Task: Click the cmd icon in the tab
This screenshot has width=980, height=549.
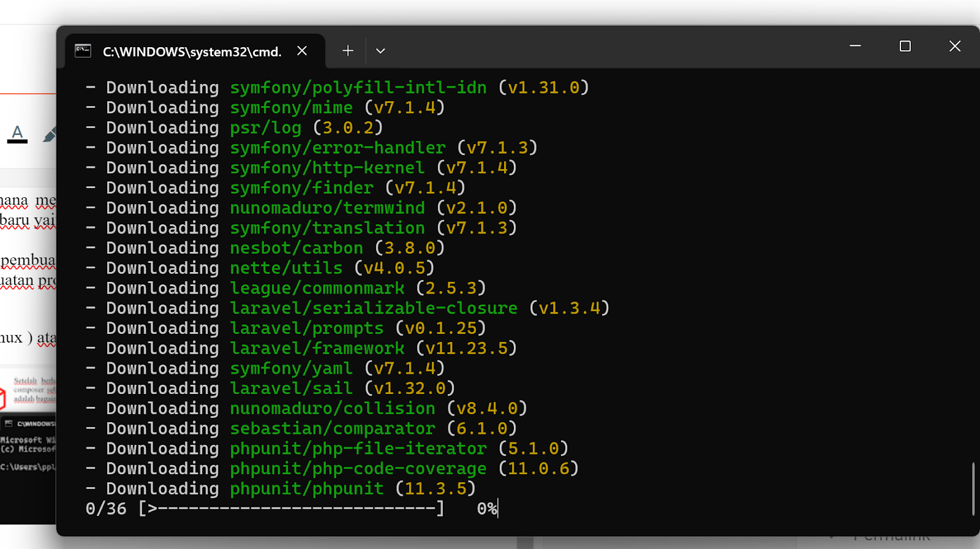Action: [83, 51]
